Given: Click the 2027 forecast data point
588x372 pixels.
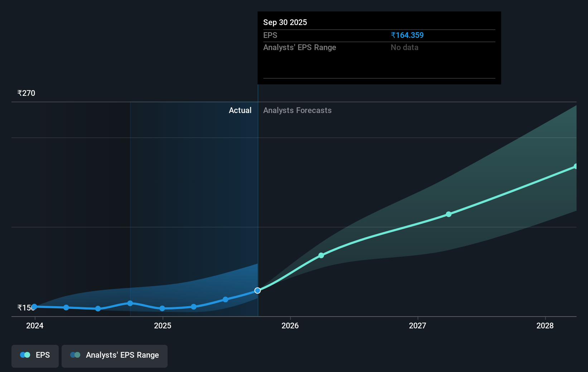Looking at the screenshot, I should (x=449, y=214).
